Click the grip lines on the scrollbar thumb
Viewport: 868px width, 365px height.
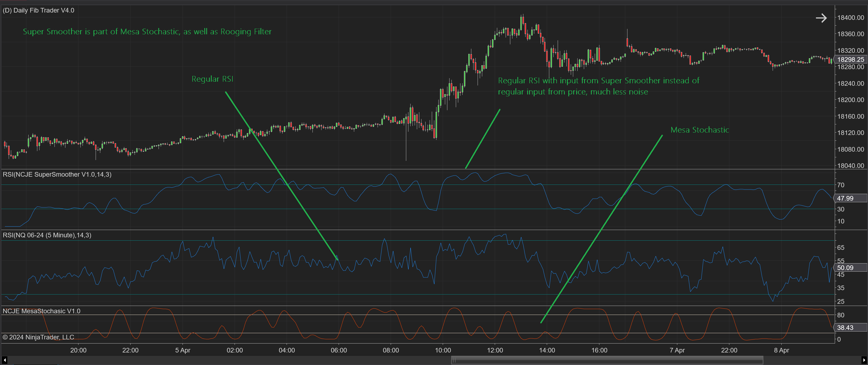tap(454, 360)
